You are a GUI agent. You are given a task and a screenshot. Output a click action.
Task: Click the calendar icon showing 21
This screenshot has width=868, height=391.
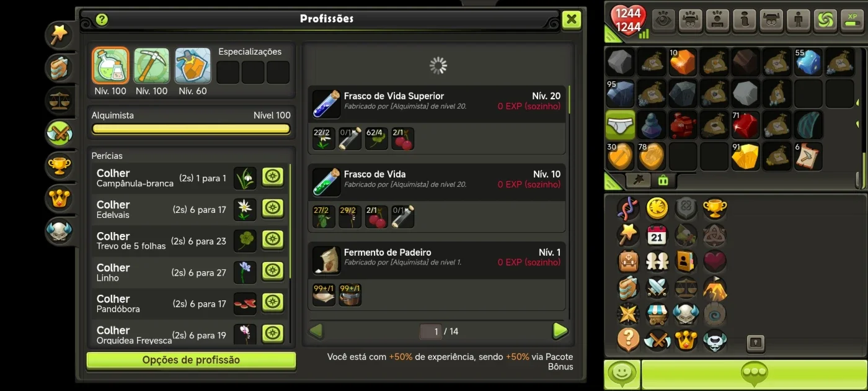pos(657,235)
